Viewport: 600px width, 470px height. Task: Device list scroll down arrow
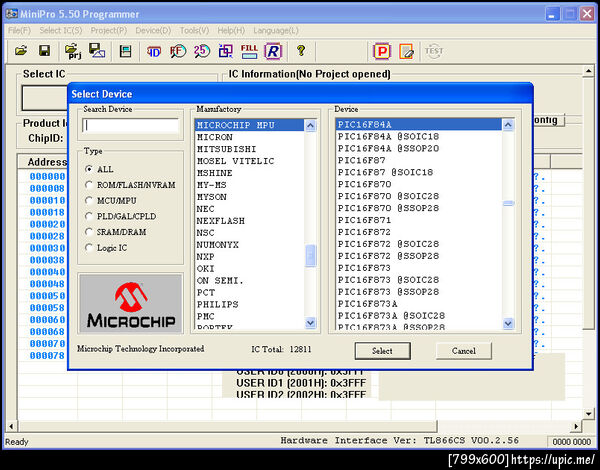[508, 324]
